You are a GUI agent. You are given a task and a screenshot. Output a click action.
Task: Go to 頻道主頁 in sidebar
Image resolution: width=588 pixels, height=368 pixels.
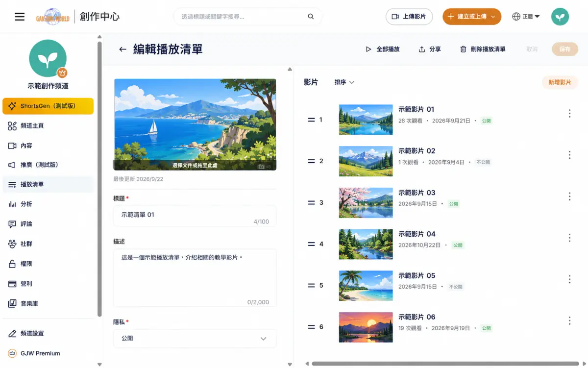[x=48, y=126]
